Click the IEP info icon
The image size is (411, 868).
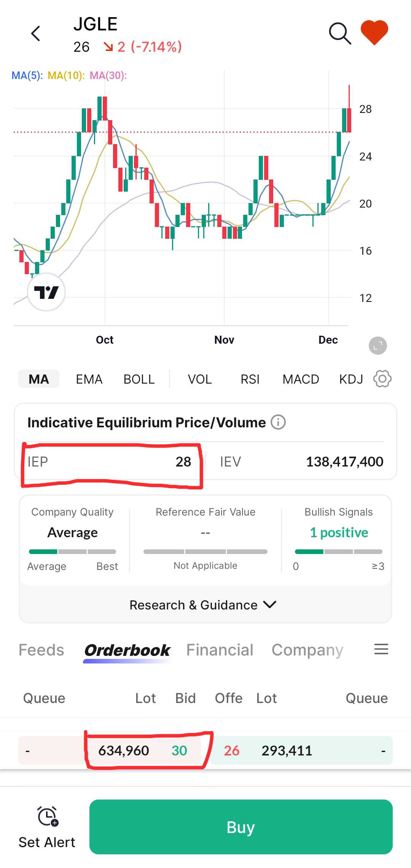click(x=278, y=422)
